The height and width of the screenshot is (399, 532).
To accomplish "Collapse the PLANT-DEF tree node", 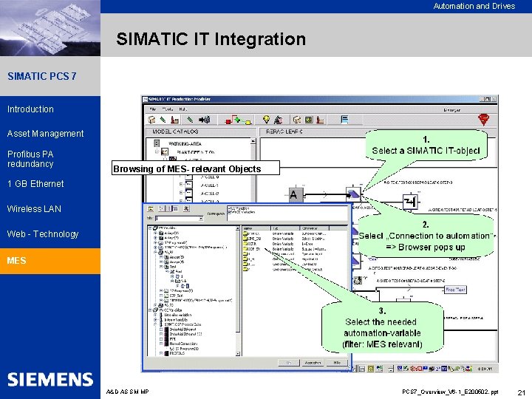I will [157, 151].
